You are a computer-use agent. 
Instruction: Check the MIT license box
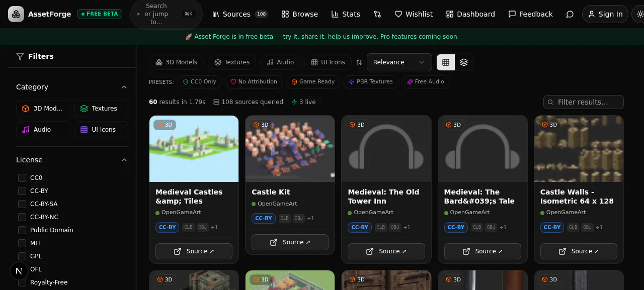click(22, 243)
